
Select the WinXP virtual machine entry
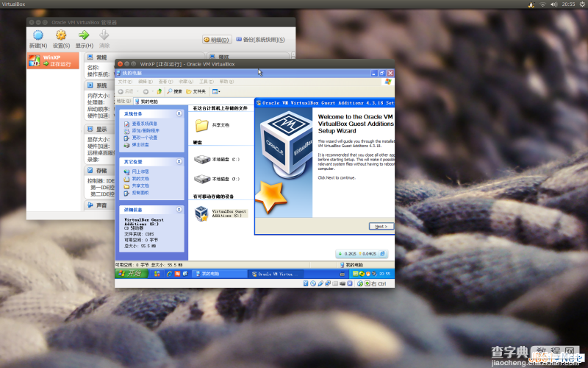53,60
